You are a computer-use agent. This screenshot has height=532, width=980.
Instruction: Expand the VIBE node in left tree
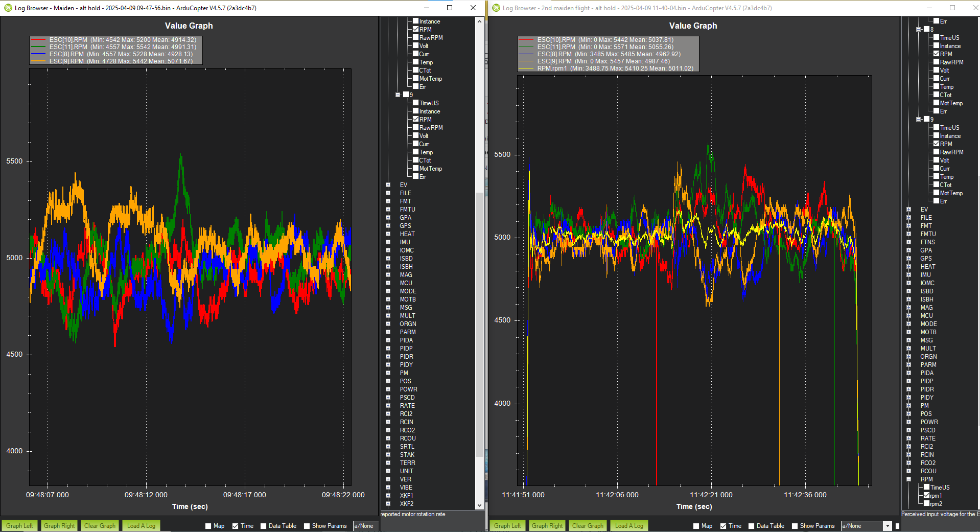tap(387, 487)
